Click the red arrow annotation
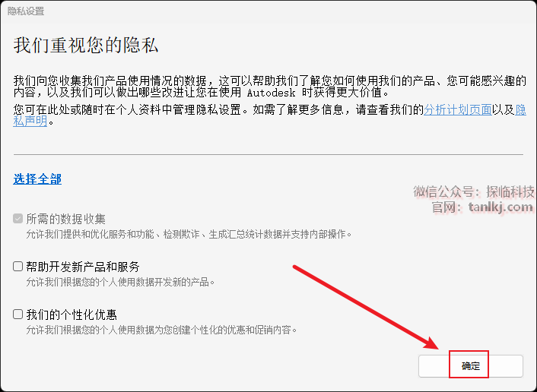 click(366, 307)
